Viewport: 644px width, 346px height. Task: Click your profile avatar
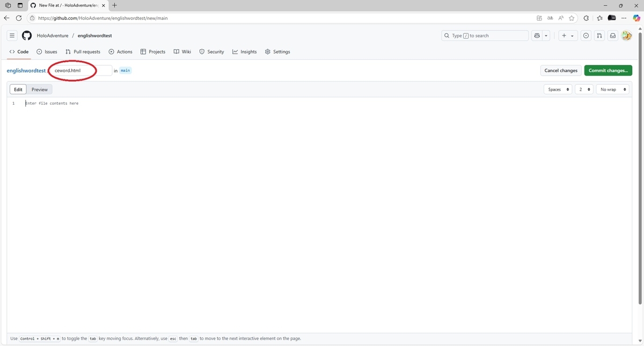click(x=626, y=35)
